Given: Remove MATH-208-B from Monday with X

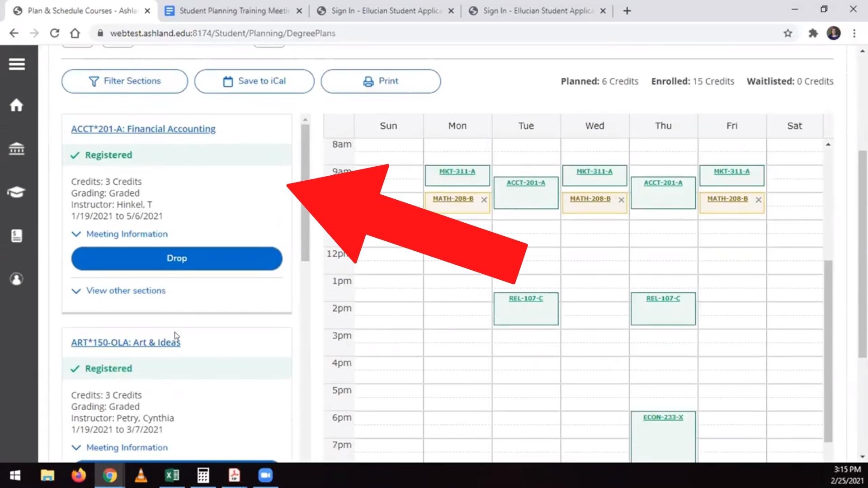Looking at the screenshot, I should 484,200.
